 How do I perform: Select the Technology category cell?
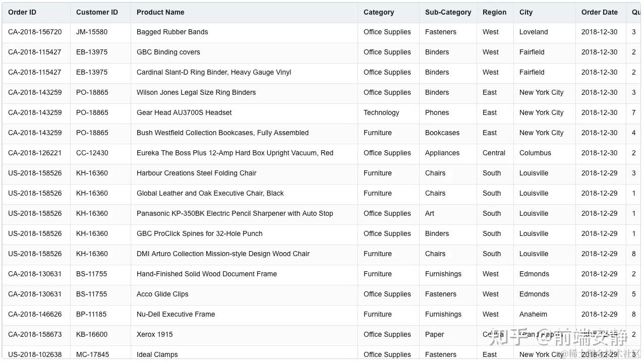point(381,112)
